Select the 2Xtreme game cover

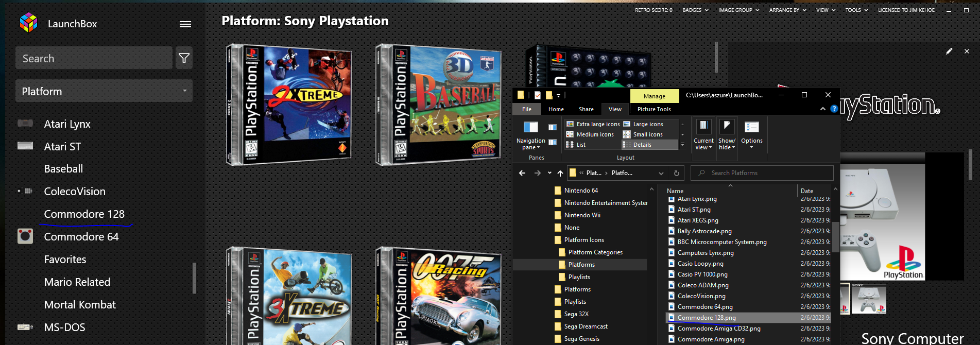(x=289, y=105)
